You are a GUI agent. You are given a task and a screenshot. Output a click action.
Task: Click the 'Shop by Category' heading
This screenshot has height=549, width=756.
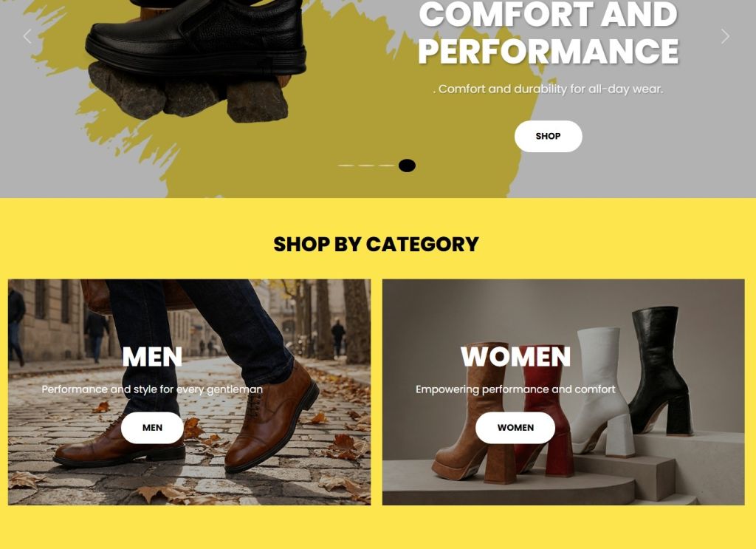point(376,244)
